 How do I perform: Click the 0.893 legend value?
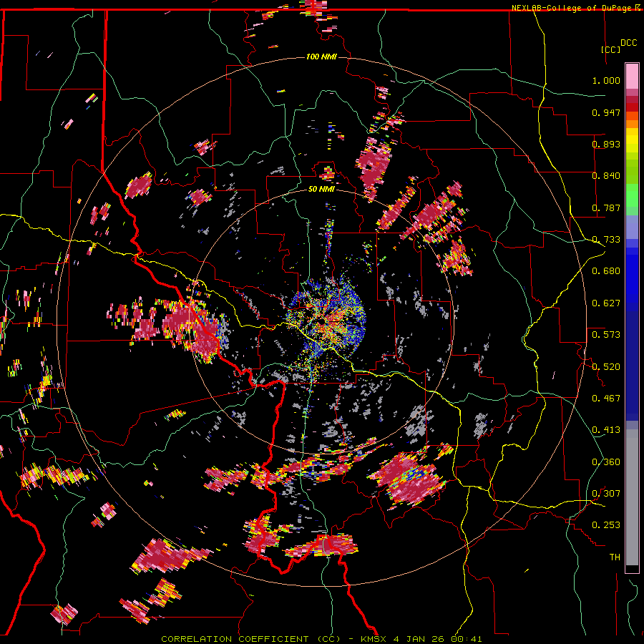[x=606, y=144]
